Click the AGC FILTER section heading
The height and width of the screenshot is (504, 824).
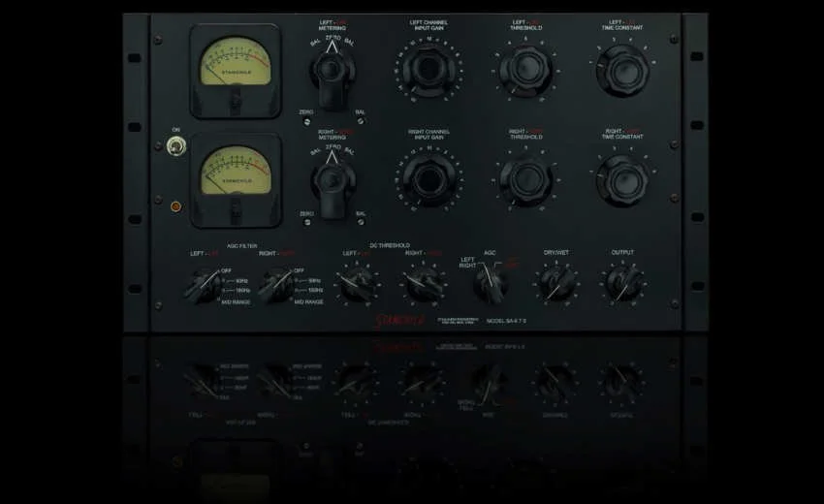(x=241, y=246)
